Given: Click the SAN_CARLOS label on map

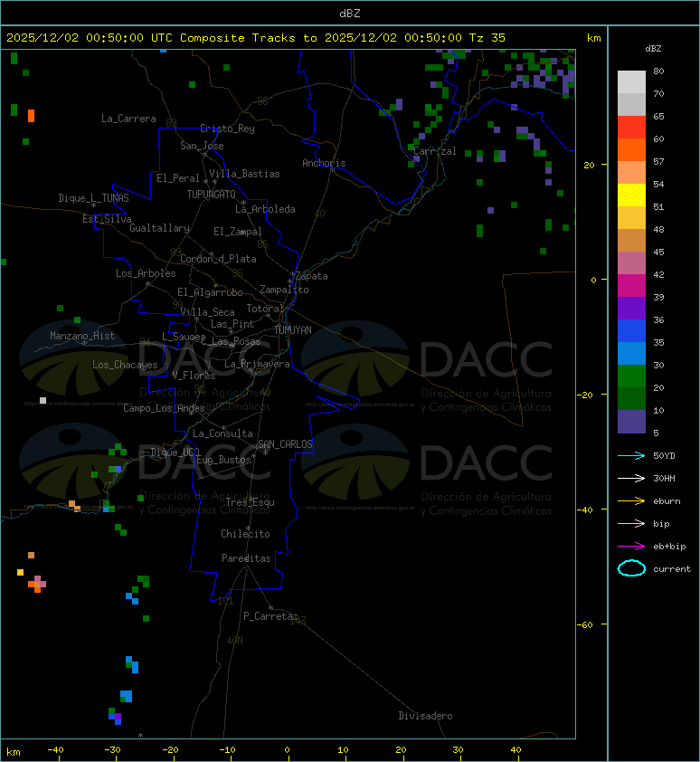Looking at the screenshot, I should 285,444.
